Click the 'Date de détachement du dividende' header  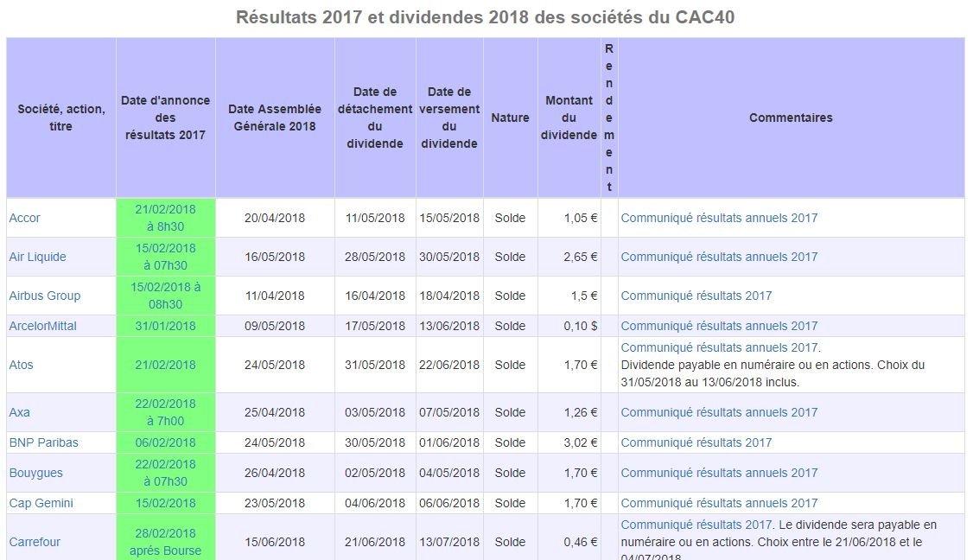tap(375, 118)
